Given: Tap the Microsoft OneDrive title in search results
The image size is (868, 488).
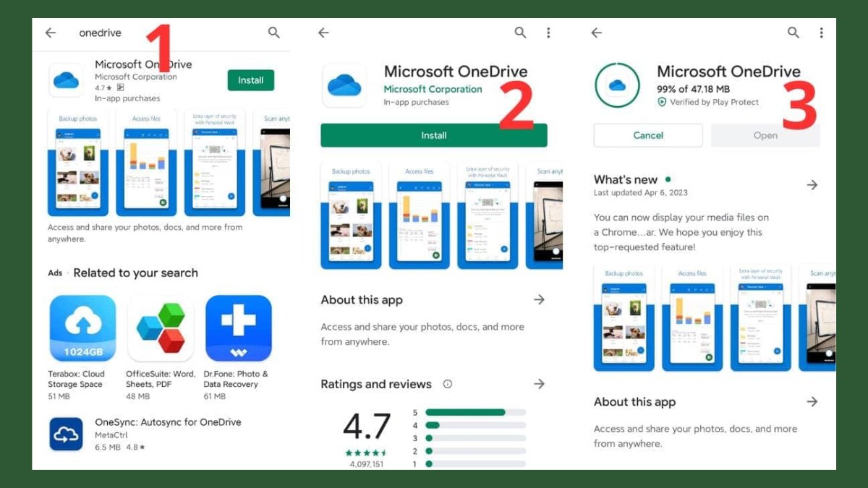Looking at the screenshot, I should pos(143,64).
